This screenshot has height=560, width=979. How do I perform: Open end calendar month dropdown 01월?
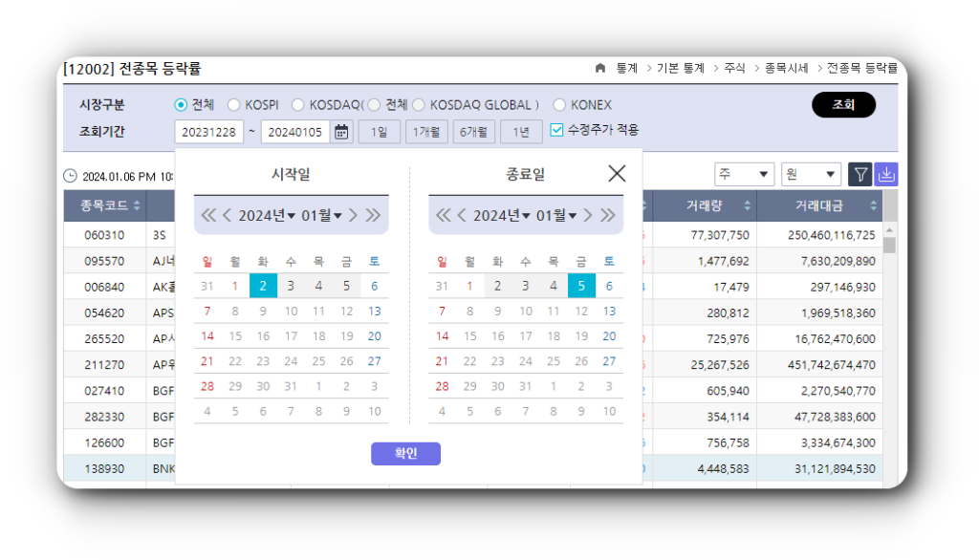[x=556, y=215]
